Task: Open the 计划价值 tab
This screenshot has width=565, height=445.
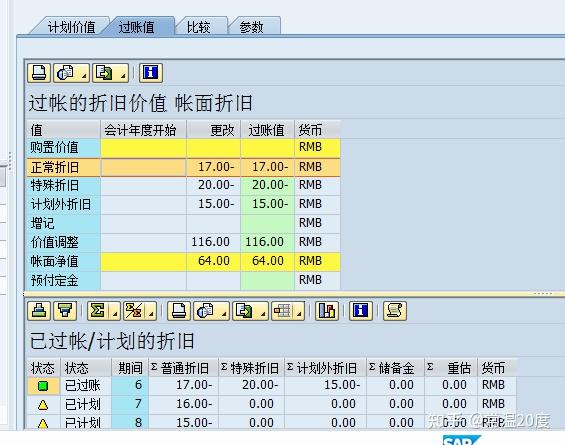Action: coord(71,27)
